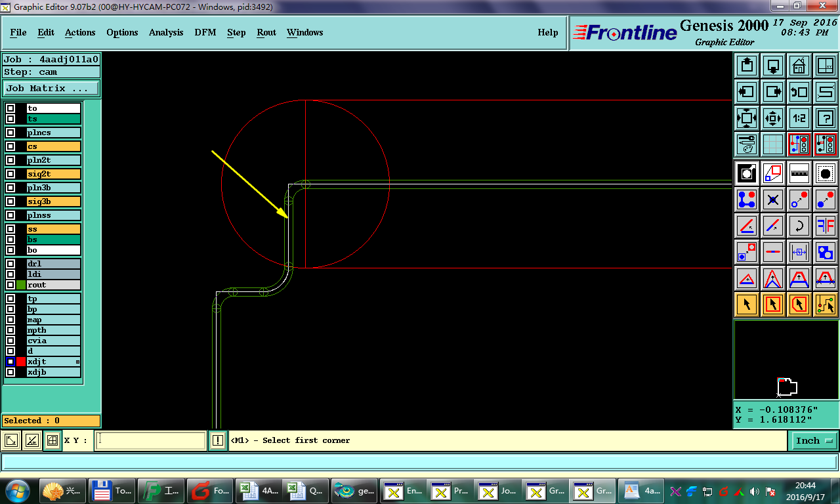Select the polygon area selection pointer
Image resolution: width=840 pixels, height=504 pixels.
pyautogui.click(x=799, y=304)
